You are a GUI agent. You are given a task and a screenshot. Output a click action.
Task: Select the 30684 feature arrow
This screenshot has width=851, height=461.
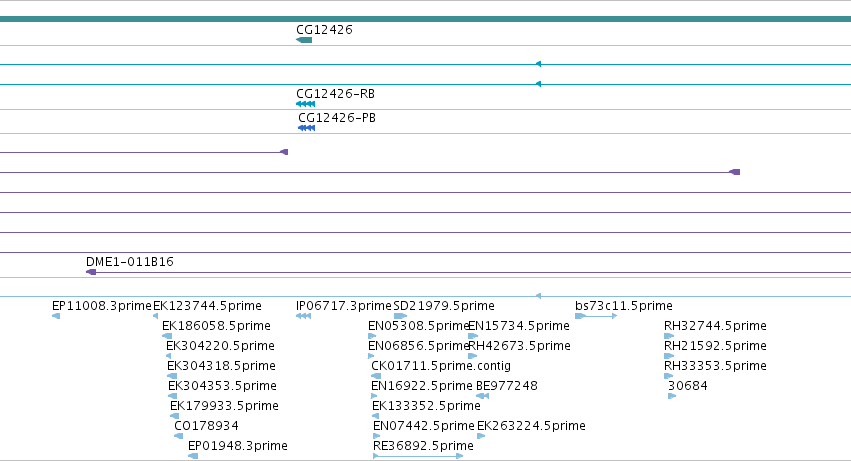(x=672, y=396)
